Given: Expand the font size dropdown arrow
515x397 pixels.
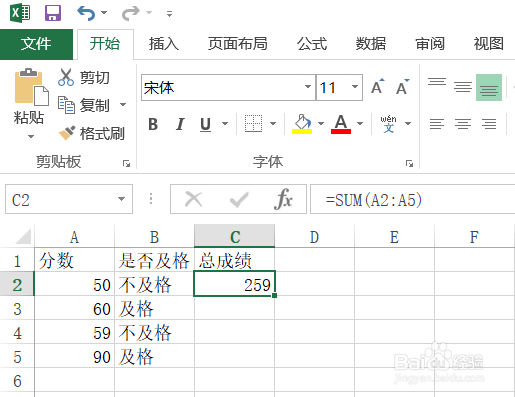Looking at the screenshot, I should point(355,87).
